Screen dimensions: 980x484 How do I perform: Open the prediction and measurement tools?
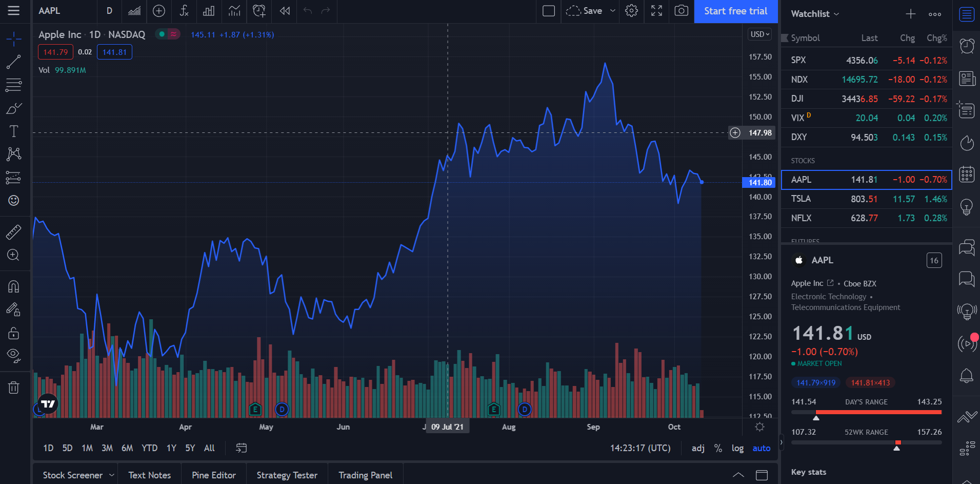[14, 178]
